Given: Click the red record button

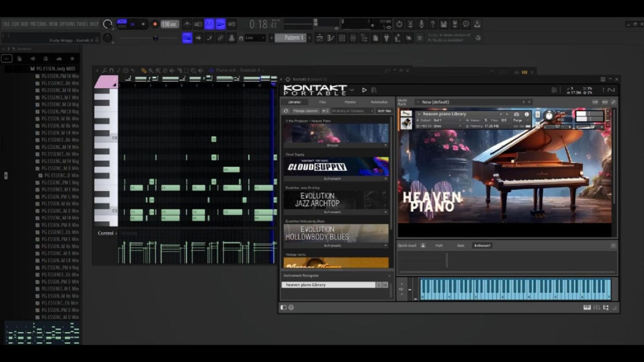Looking at the screenshot, I should click(x=155, y=24).
